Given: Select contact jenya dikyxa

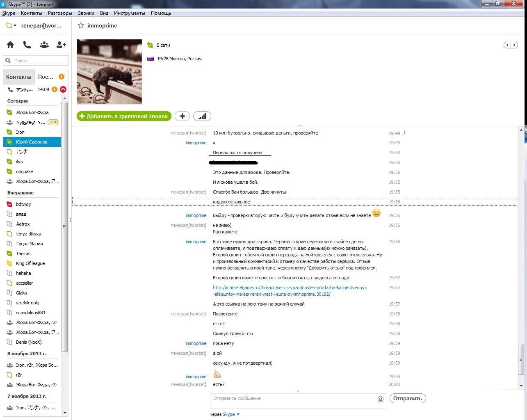Looking at the screenshot, I should click(32, 234).
